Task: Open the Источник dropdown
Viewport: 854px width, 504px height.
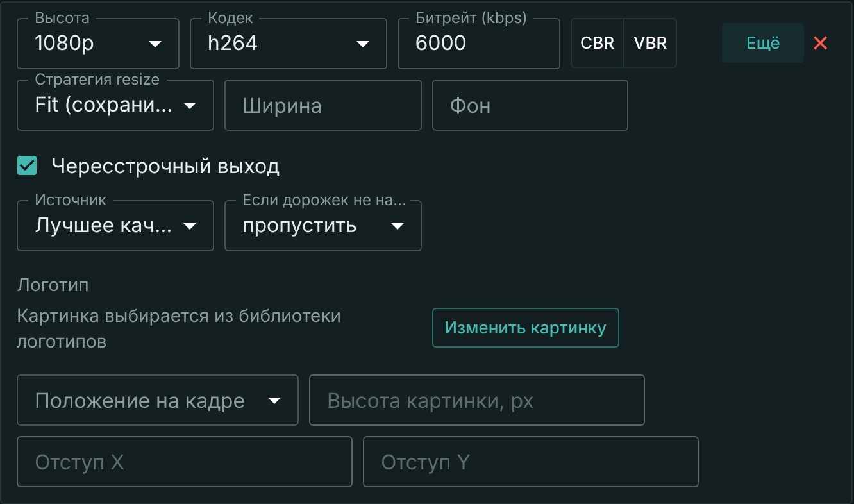Action: [115, 226]
